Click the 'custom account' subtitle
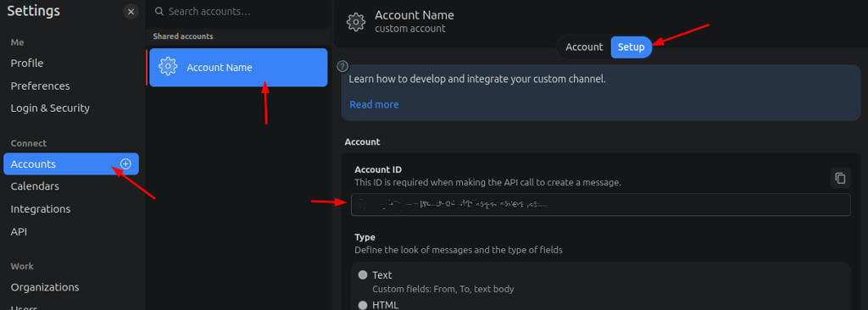This screenshot has width=868, height=310. tap(409, 28)
